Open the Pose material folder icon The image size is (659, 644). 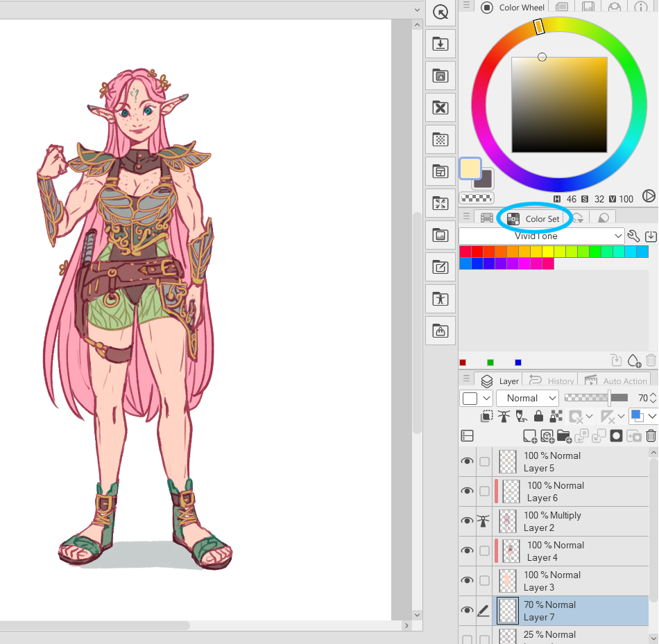(440, 299)
